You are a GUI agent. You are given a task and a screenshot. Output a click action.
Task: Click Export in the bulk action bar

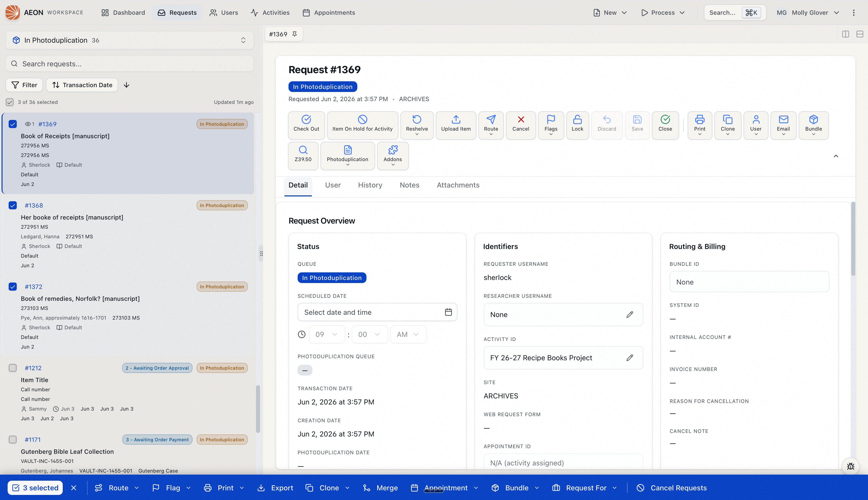(275, 488)
